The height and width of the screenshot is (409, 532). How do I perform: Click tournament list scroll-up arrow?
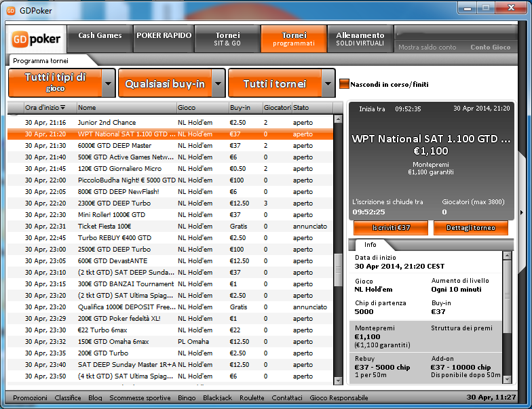(x=338, y=119)
